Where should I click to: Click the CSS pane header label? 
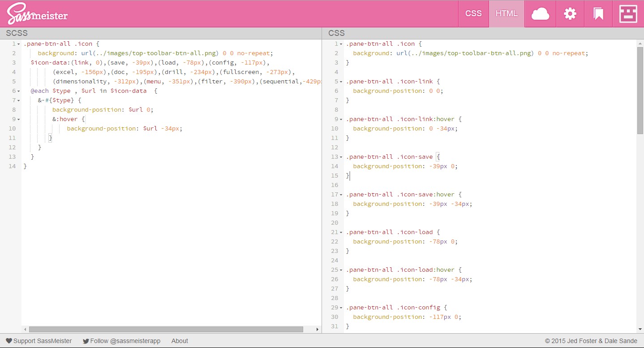pos(336,33)
